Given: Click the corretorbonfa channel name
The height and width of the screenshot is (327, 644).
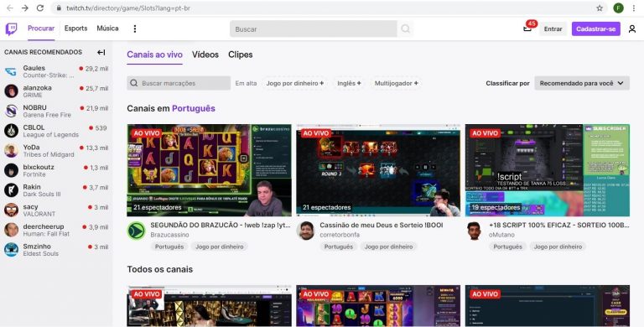Looking at the screenshot, I should (340, 235).
